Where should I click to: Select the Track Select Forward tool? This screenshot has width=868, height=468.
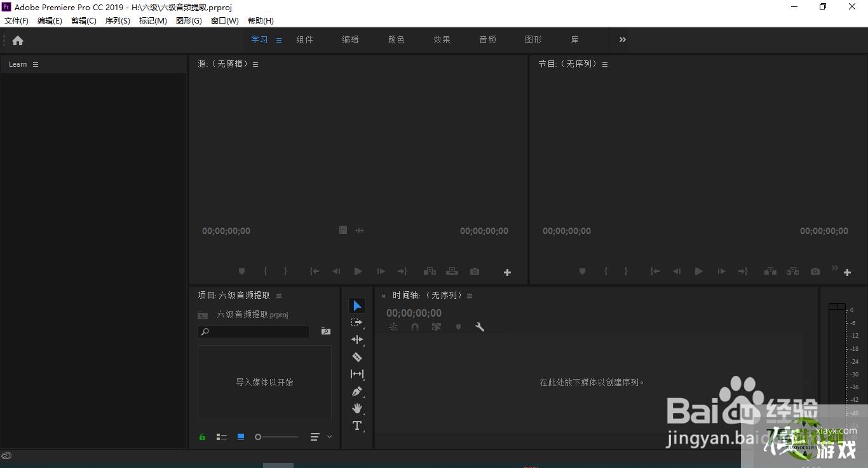(x=357, y=322)
